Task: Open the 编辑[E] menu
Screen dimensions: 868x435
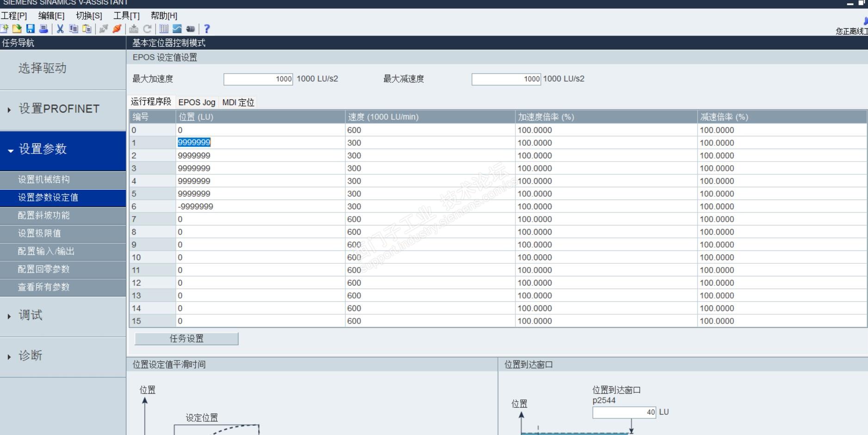Action: click(x=51, y=16)
